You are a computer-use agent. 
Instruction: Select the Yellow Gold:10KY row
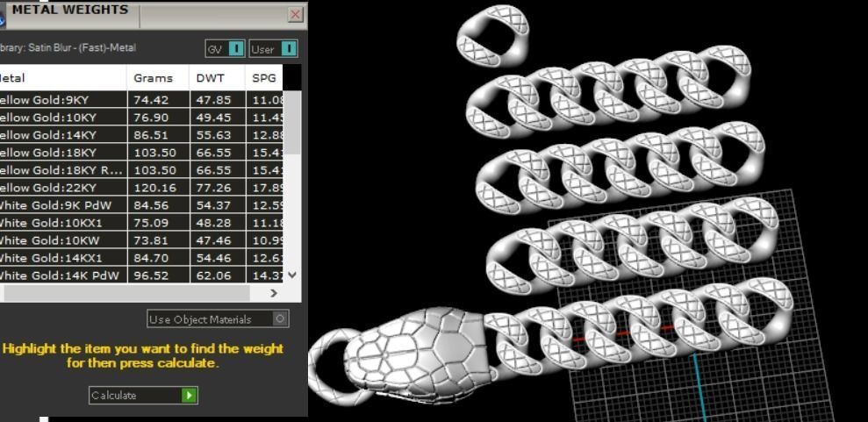141,118
